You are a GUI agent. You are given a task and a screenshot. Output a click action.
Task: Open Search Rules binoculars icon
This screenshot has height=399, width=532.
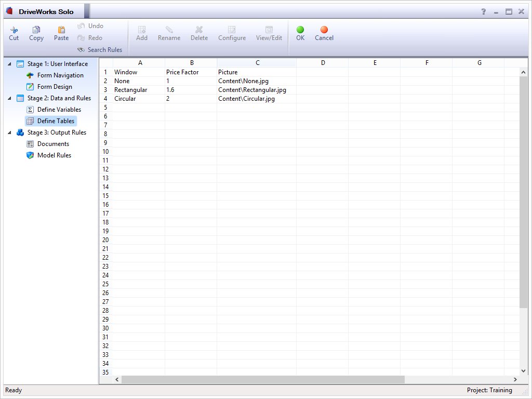(81, 50)
